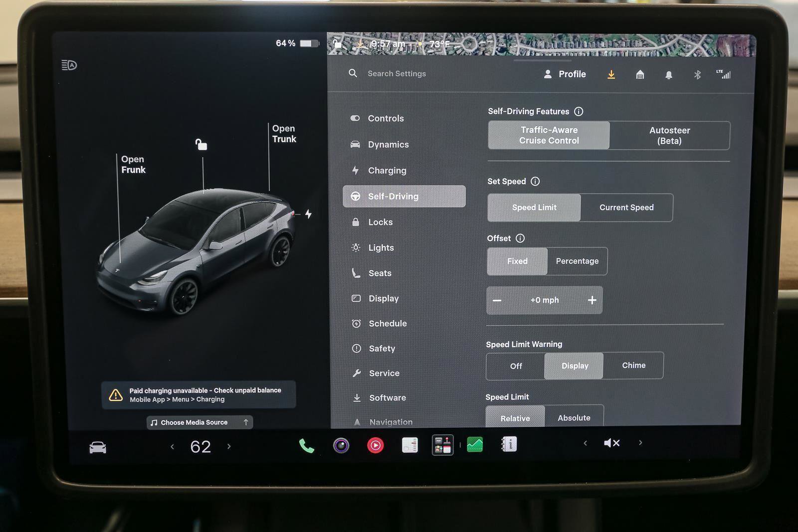This screenshot has width=798, height=532.
Task: Show info for Self-Driving Features
Action: 579,112
